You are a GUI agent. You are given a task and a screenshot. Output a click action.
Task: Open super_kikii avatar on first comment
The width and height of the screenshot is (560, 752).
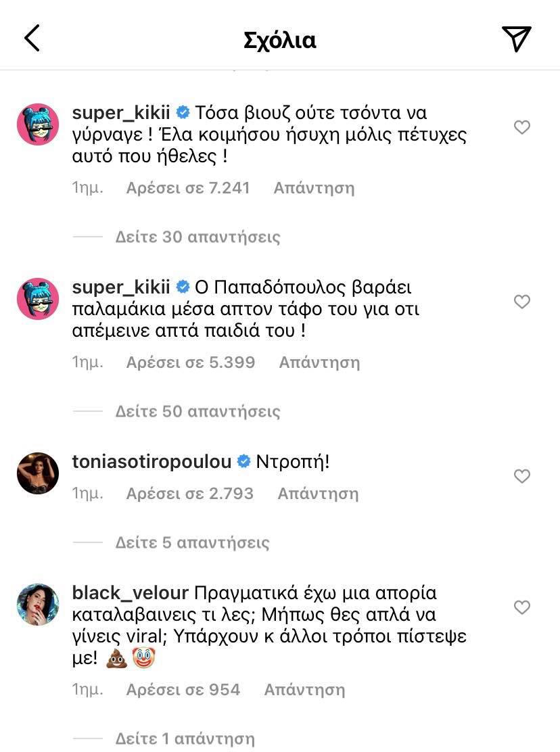point(38,124)
